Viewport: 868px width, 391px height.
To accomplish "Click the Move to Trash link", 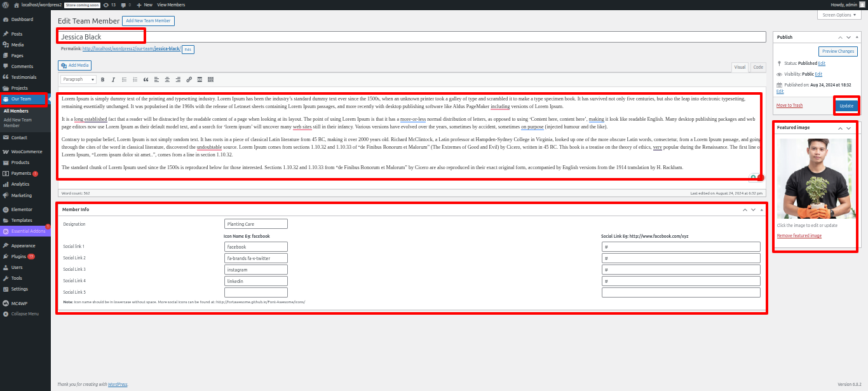I will pos(789,106).
